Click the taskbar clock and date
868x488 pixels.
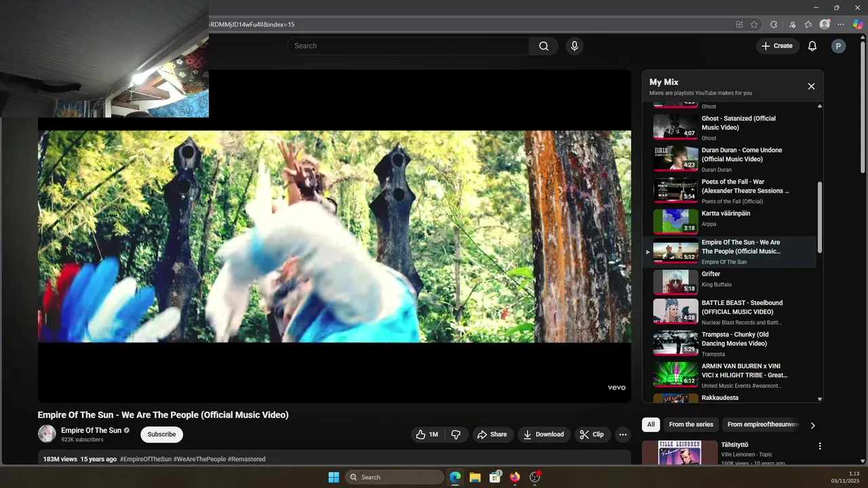[x=846, y=477]
